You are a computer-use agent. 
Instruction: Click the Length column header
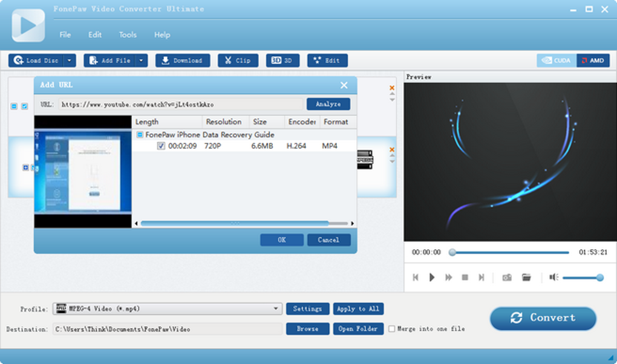tap(167, 122)
